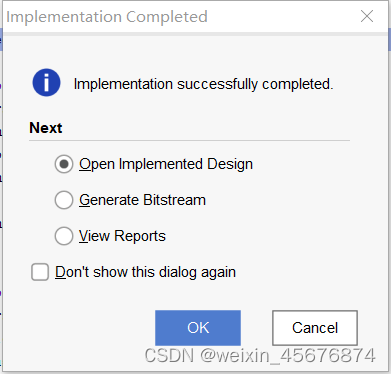Pick the View Reports radio button
This screenshot has height=374, width=391.
[64, 236]
